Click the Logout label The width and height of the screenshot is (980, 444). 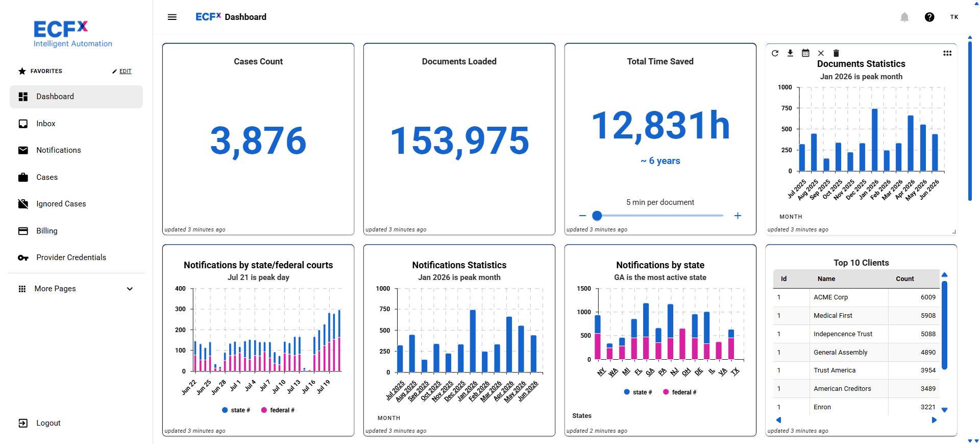pos(48,423)
